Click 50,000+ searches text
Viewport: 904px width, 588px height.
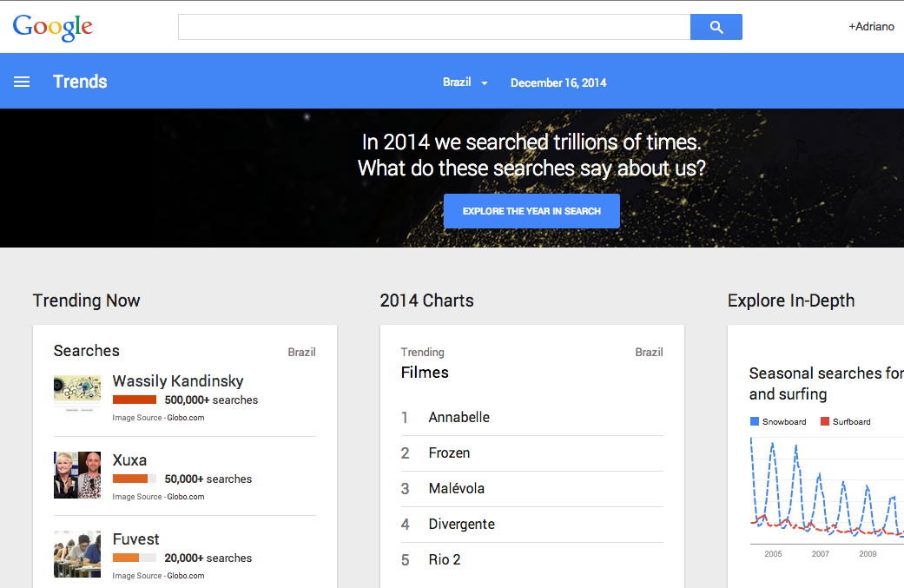[x=208, y=479]
